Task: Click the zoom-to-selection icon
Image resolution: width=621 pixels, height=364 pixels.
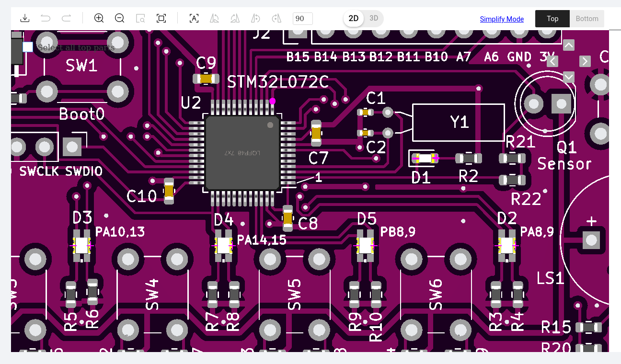Action: tap(140, 19)
